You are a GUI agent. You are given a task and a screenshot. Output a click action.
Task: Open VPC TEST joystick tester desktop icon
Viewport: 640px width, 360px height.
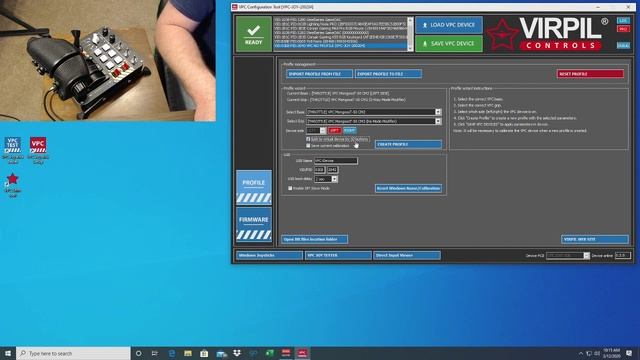13,150
